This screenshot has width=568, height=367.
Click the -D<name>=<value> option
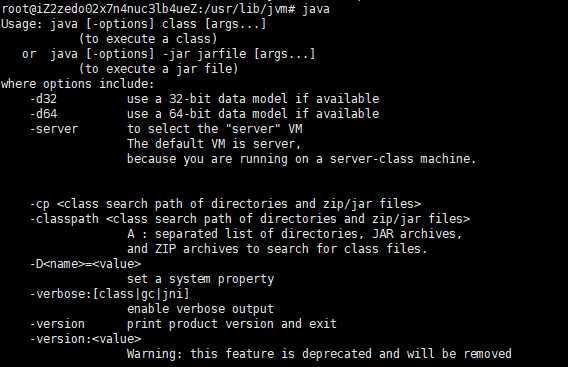click(85, 263)
